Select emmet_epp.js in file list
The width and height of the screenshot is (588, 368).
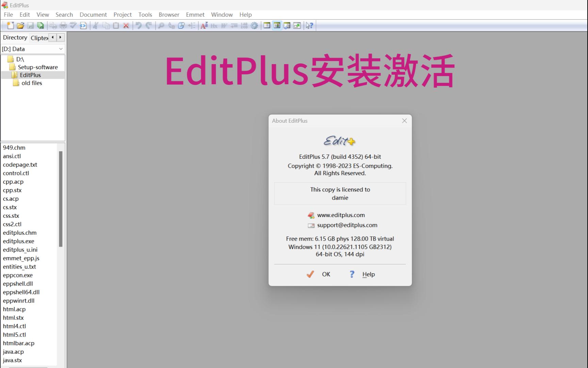21,258
